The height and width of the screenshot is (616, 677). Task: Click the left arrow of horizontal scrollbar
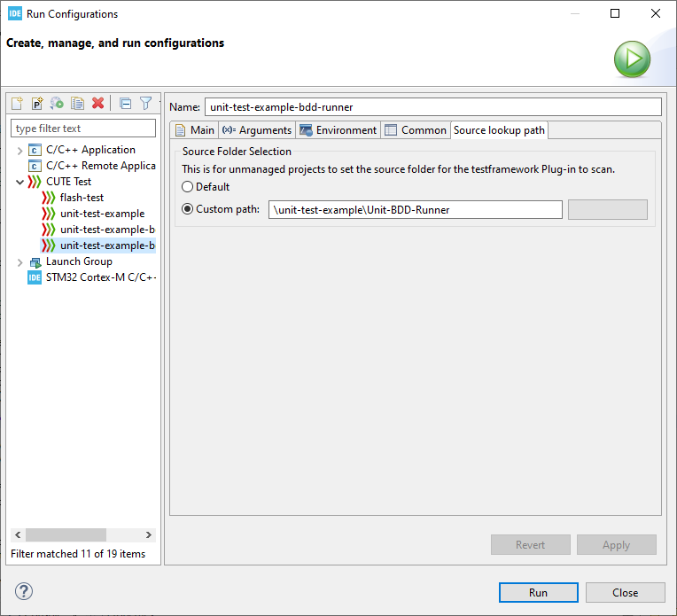(18, 534)
